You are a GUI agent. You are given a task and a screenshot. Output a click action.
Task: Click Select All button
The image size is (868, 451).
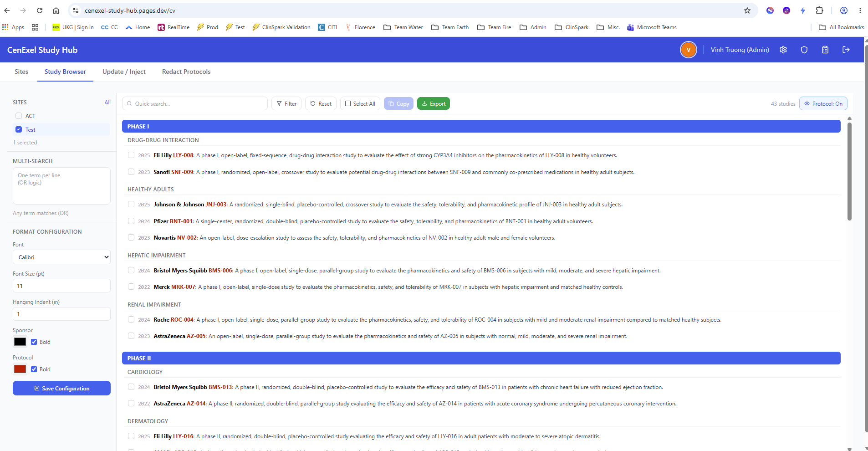pyautogui.click(x=360, y=104)
